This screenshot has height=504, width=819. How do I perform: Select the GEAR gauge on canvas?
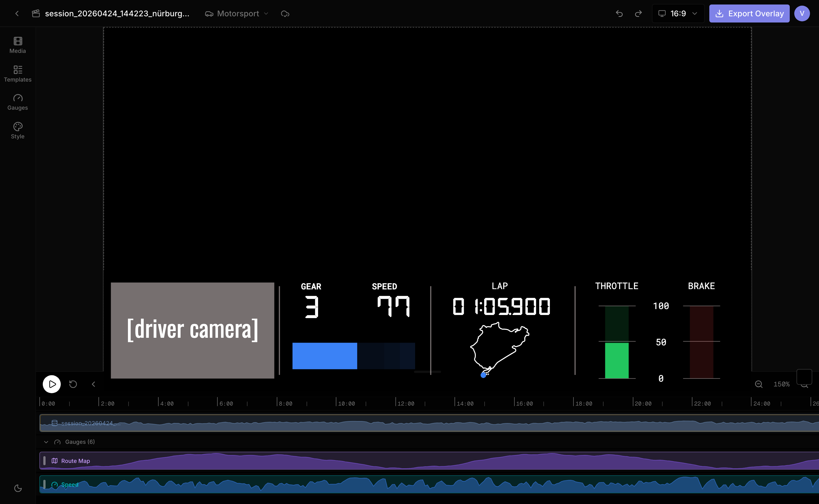point(311,301)
